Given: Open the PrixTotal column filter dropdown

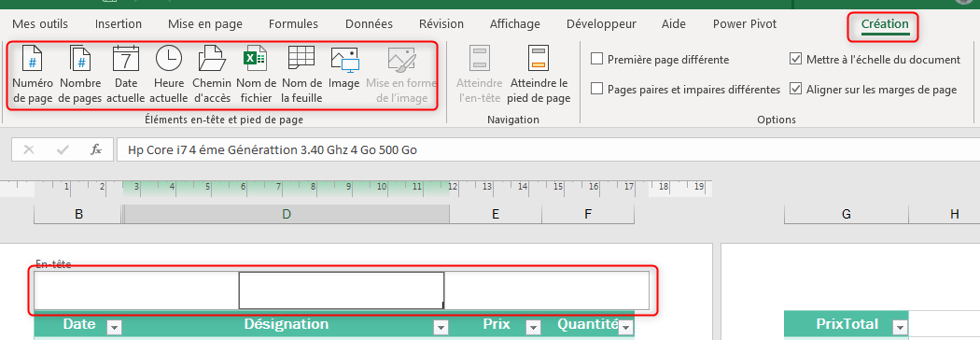Looking at the screenshot, I should 900,327.
